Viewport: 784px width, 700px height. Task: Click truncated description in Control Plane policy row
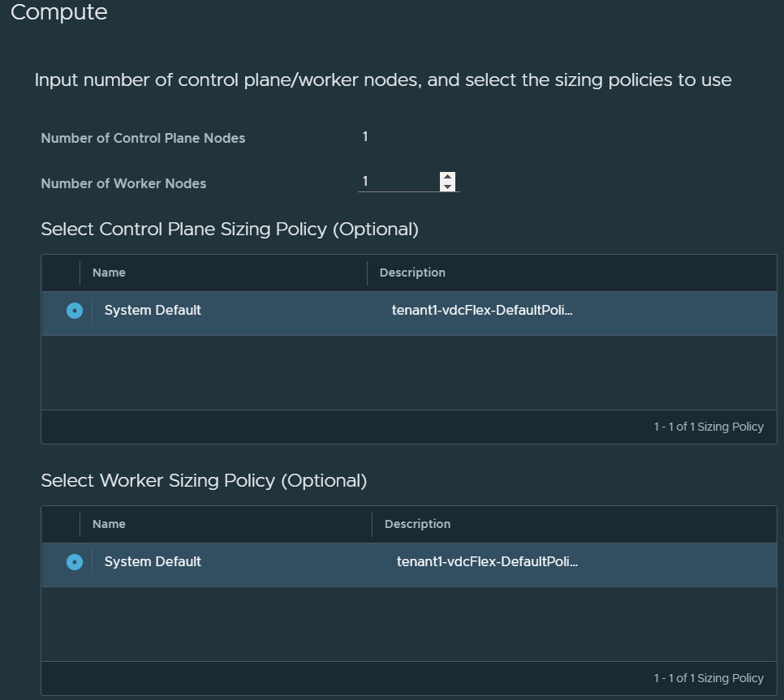pyautogui.click(x=482, y=311)
